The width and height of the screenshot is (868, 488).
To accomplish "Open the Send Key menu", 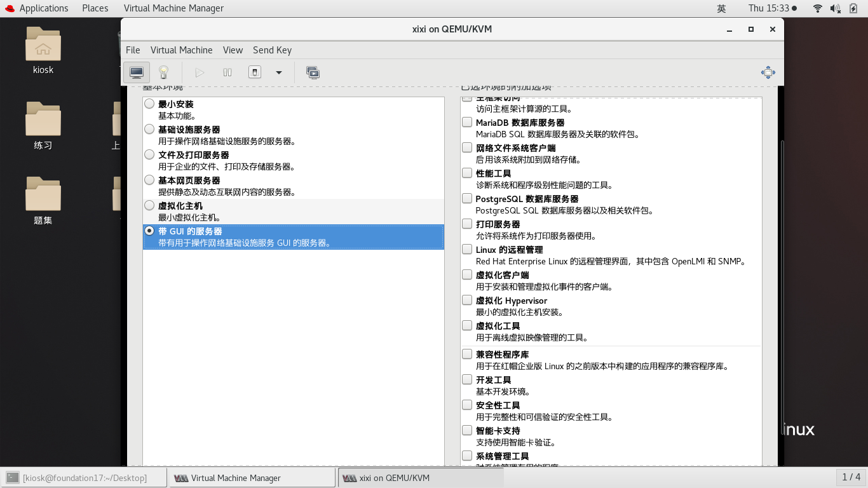I will [272, 50].
